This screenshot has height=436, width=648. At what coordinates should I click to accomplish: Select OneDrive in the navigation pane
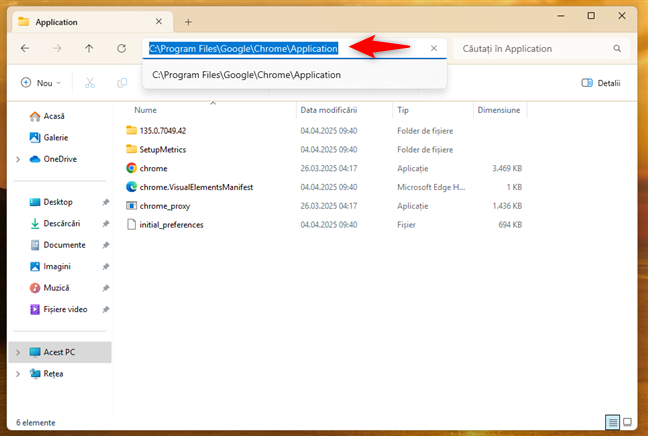pyautogui.click(x=60, y=159)
